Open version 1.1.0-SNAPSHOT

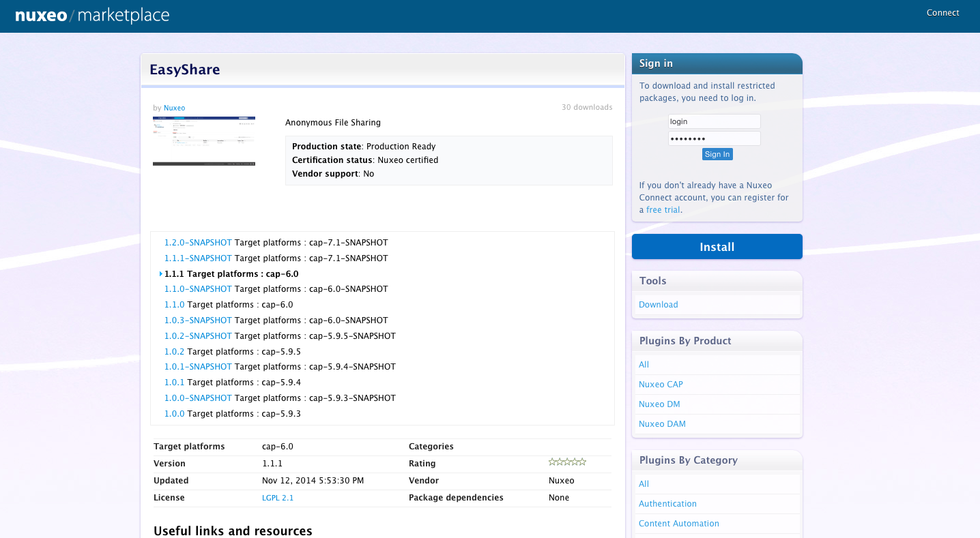click(x=198, y=289)
